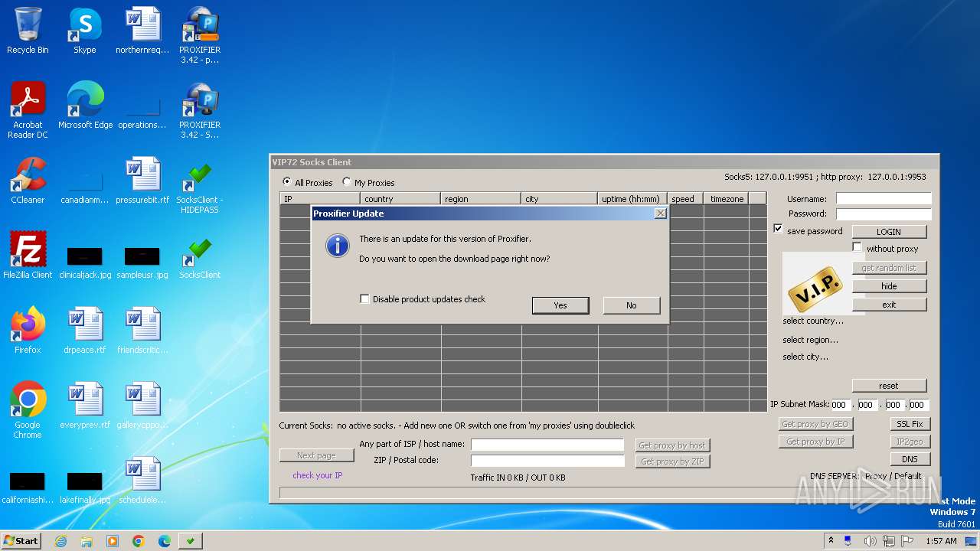The image size is (980, 551).
Task: Open Firefox desktop icon
Action: [x=28, y=331]
